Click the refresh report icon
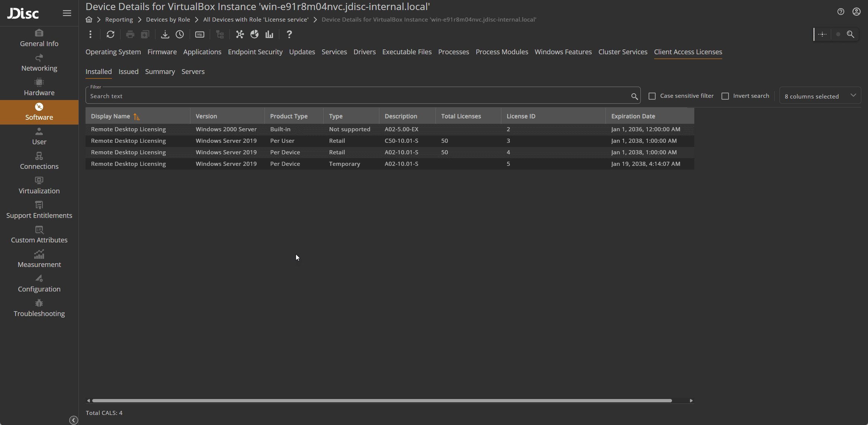 click(110, 35)
